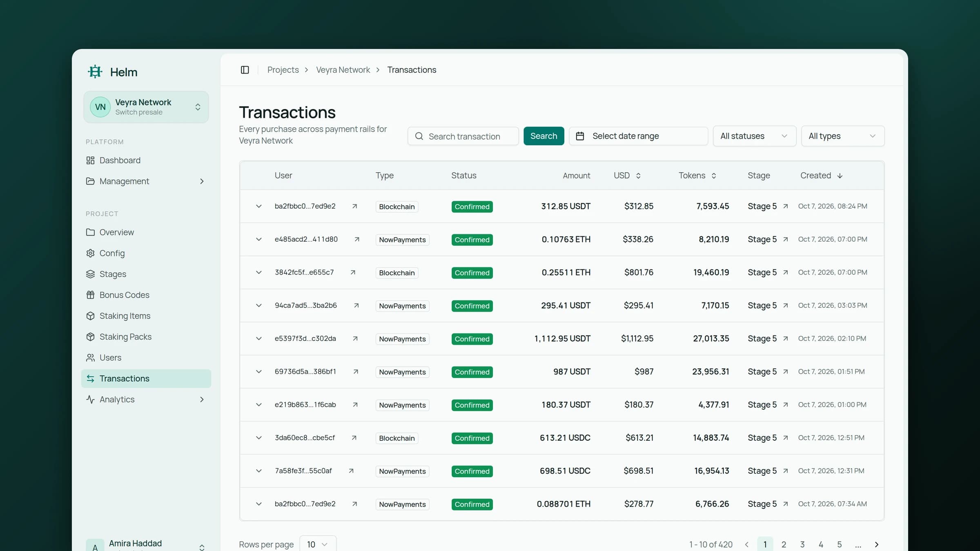
Task: Open Staking Packs in sidebar
Action: pos(146,337)
